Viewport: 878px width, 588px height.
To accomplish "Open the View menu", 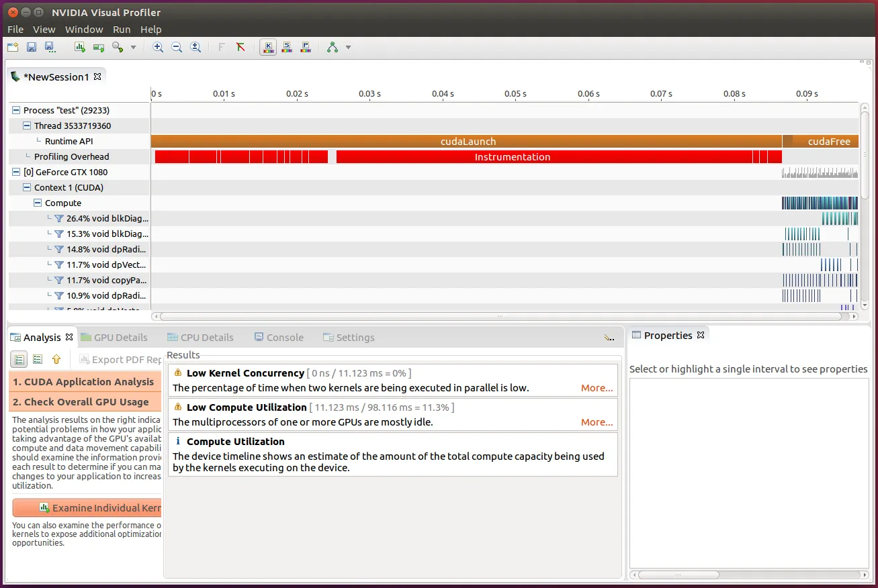I will point(44,29).
